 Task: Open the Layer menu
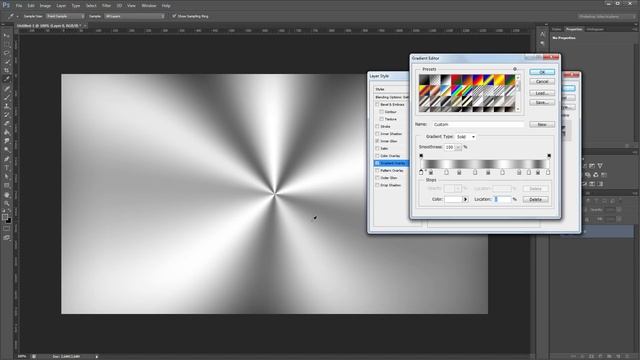pos(61,6)
